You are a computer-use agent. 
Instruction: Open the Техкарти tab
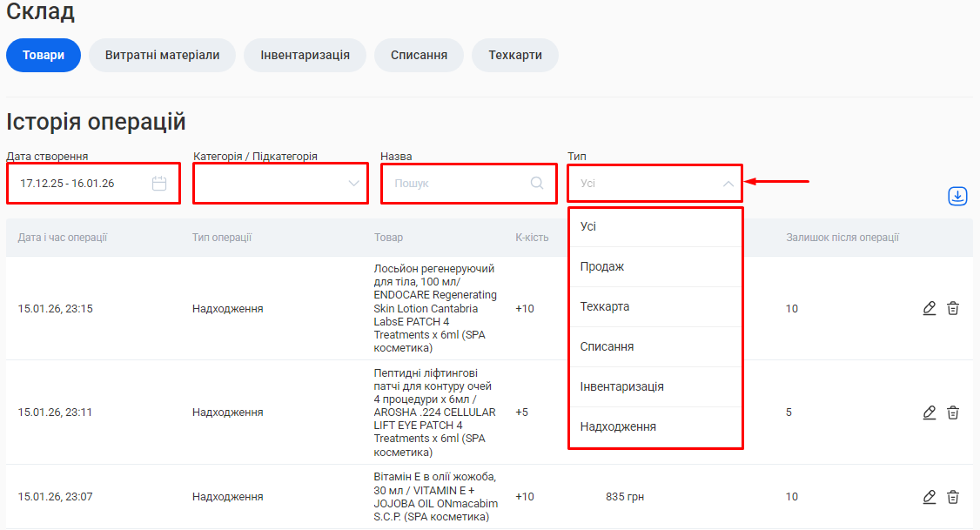click(514, 55)
